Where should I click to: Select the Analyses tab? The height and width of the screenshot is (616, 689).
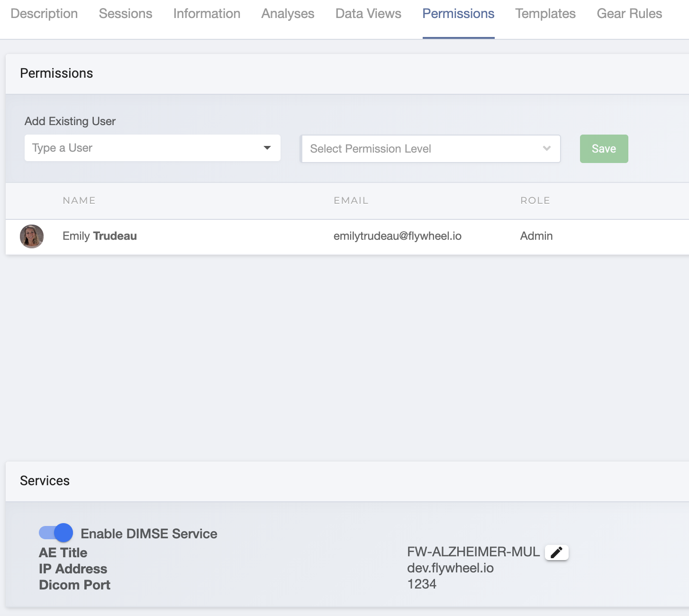coord(288,14)
